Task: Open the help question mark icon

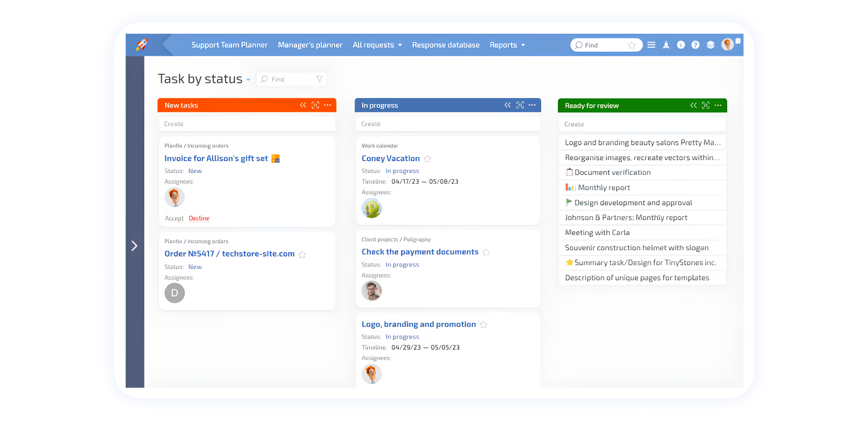Action: pyautogui.click(x=695, y=45)
